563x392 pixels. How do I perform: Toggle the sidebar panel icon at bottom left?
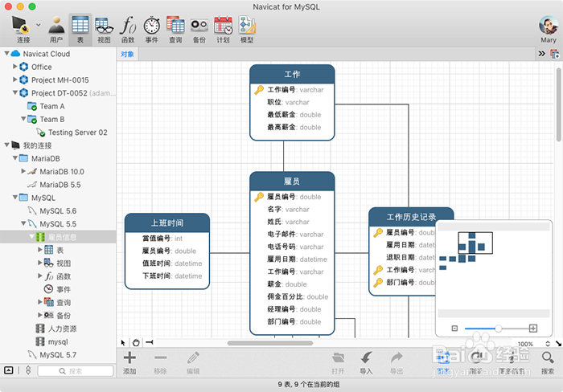9,370
